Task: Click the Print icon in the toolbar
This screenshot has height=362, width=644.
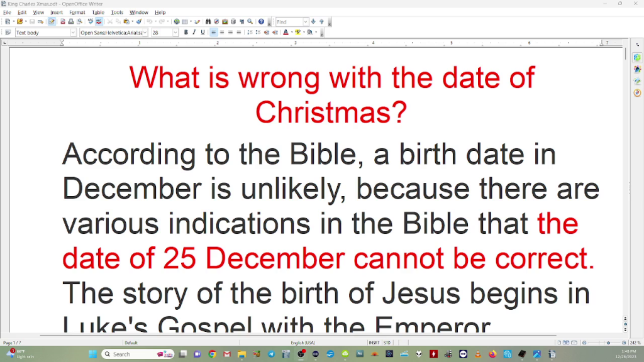Action: point(71,21)
